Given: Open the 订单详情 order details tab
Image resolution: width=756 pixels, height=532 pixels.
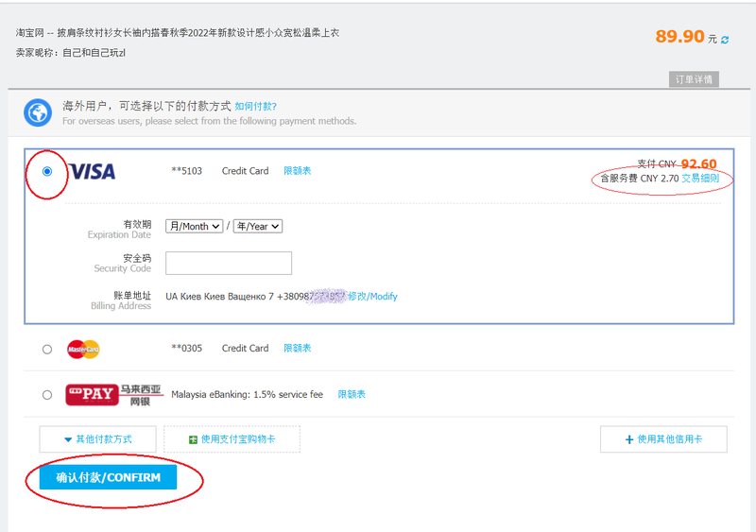Looking at the screenshot, I should tap(695, 79).
